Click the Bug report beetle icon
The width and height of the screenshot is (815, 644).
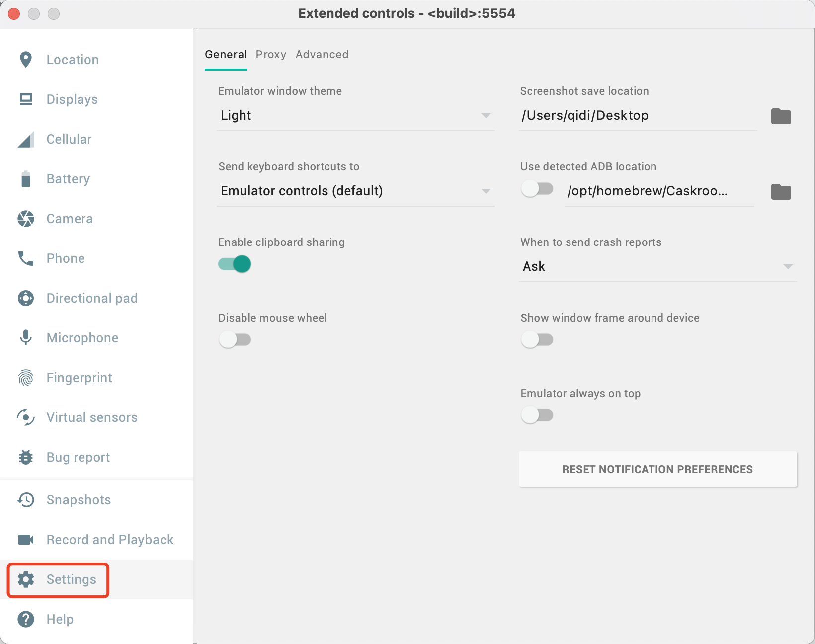pyautogui.click(x=26, y=457)
